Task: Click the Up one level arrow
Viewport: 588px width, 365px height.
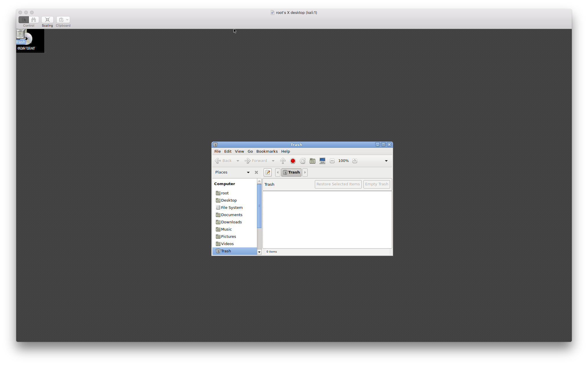Action: coord(283,161)
